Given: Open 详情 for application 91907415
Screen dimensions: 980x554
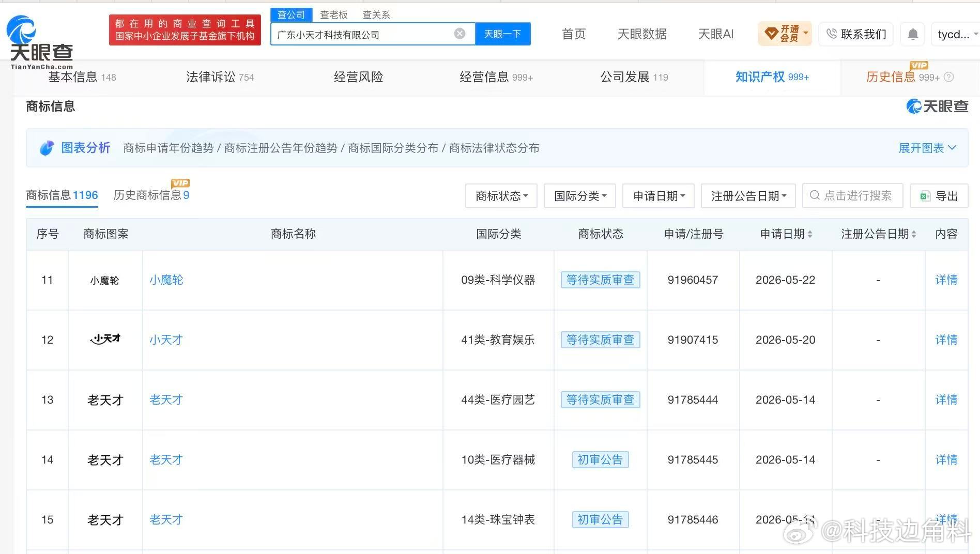Looking at the screenshot, I should coord(946,340).
